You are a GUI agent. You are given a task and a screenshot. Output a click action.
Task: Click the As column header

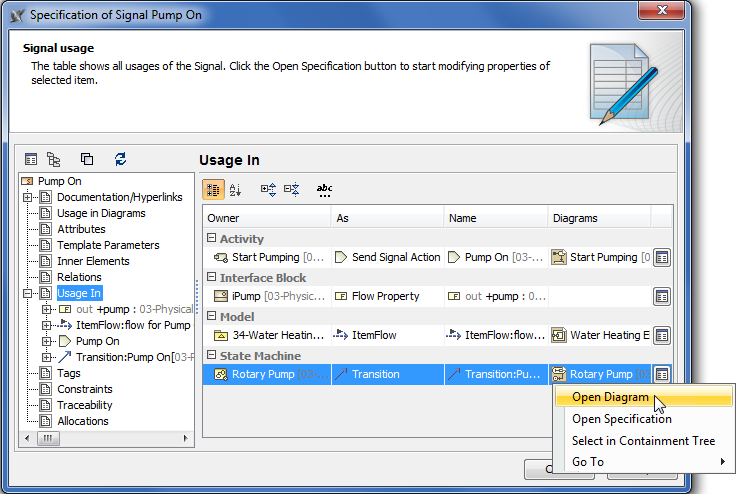click(x=388, y=218)
